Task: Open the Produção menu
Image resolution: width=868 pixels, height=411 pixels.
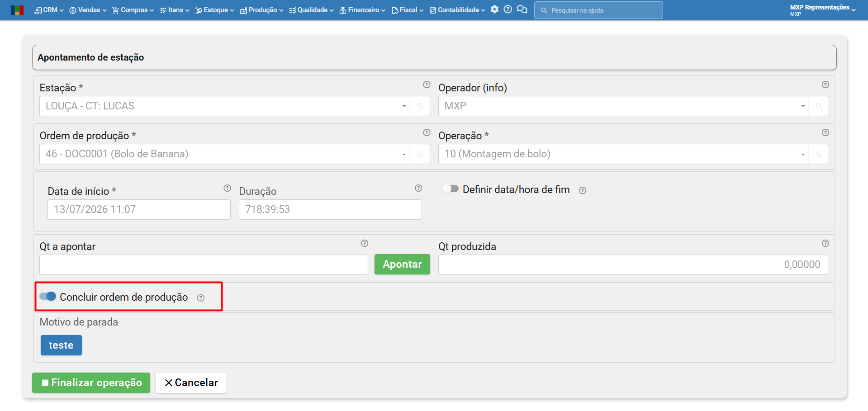Action: [x=261, y=10]
